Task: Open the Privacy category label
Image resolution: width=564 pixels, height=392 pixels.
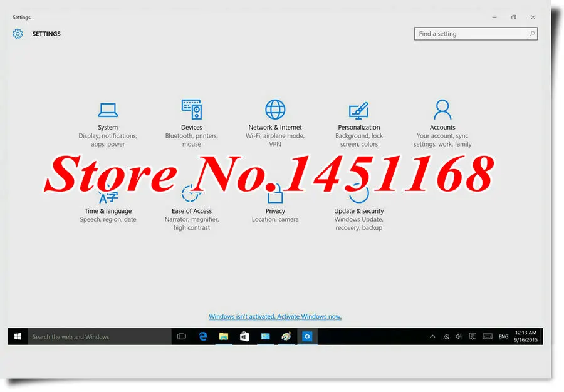Action: (x=275, y=211)
